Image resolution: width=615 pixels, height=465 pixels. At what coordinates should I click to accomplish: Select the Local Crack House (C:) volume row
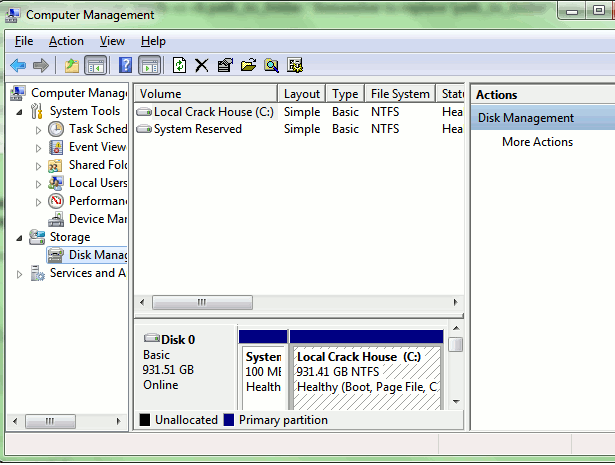click(299, 112)
